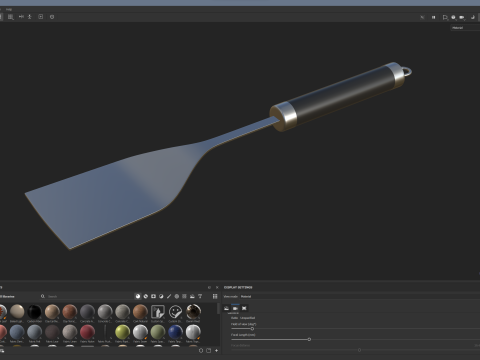This screenshot has height=360, width=480.
Task: Click the Focal length slider handle
Action: coord(309,339)
